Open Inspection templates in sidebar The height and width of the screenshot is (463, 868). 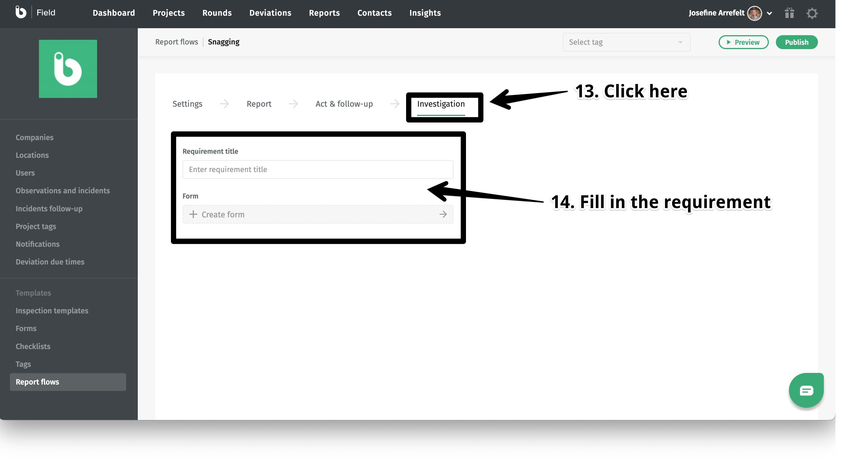coord(52,311)
